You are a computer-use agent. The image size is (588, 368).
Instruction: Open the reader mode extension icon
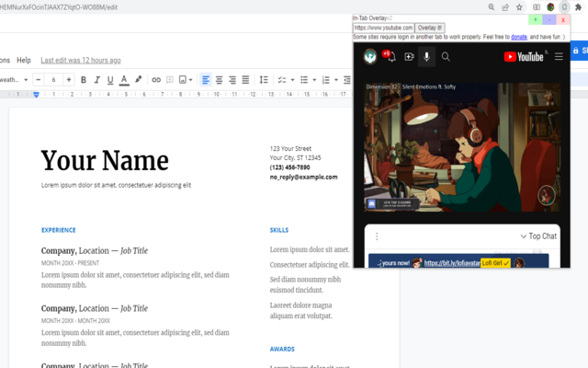click(537, 7)
